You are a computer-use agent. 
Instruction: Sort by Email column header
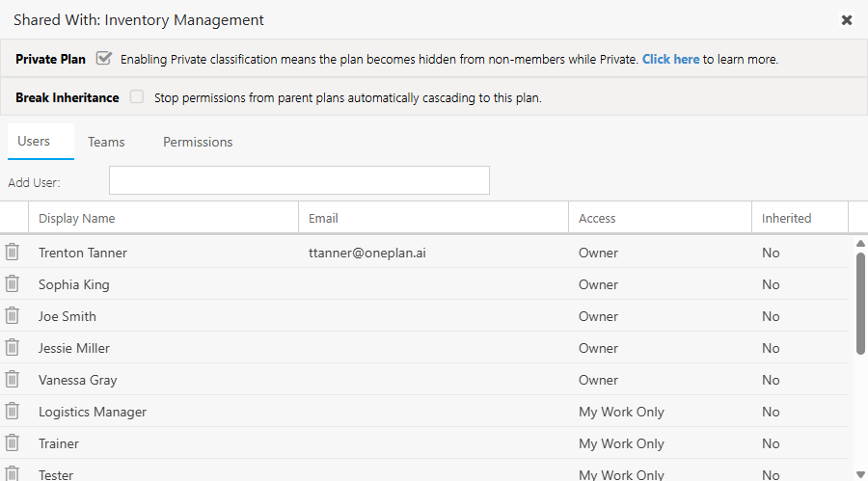(433, 218)
